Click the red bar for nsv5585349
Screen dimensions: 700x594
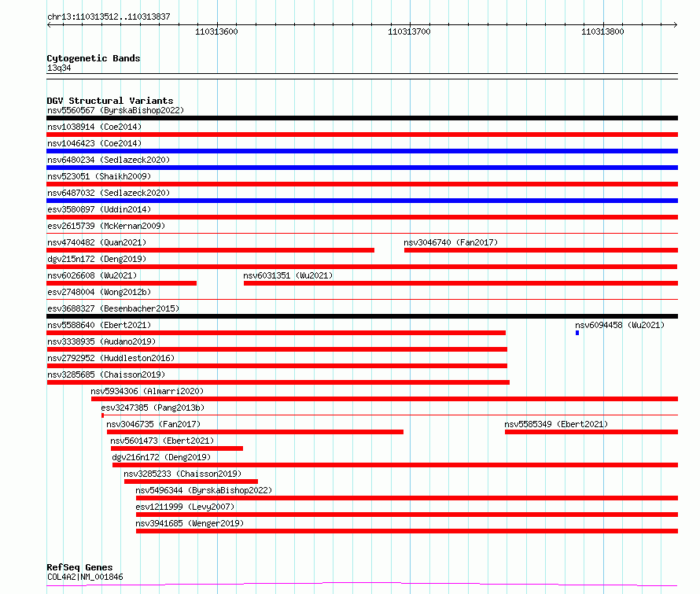point(591,432)
